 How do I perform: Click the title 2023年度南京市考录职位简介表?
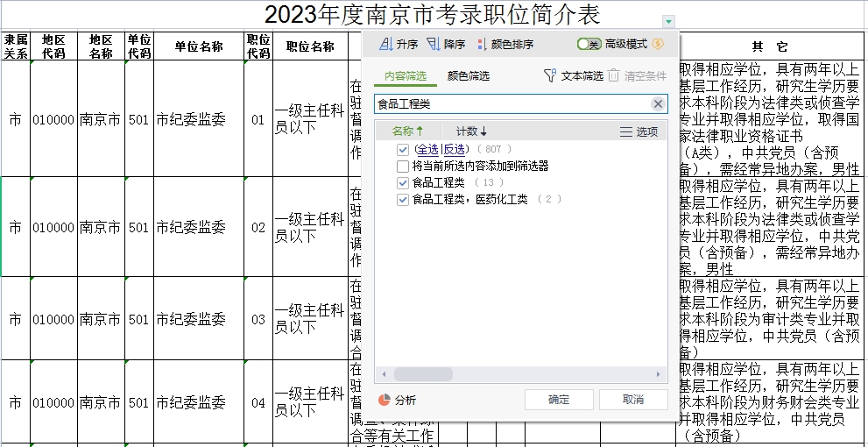coord(433,14)
